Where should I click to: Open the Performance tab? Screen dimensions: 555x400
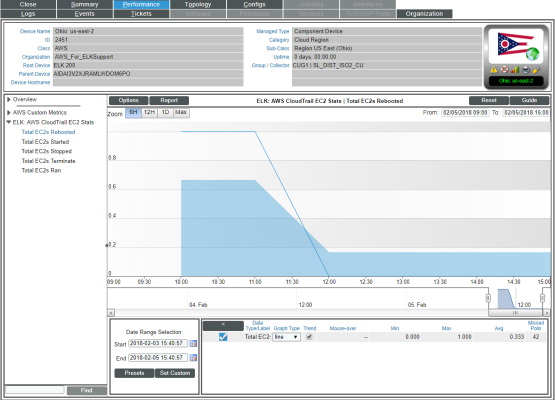click(x=141, y=4)
